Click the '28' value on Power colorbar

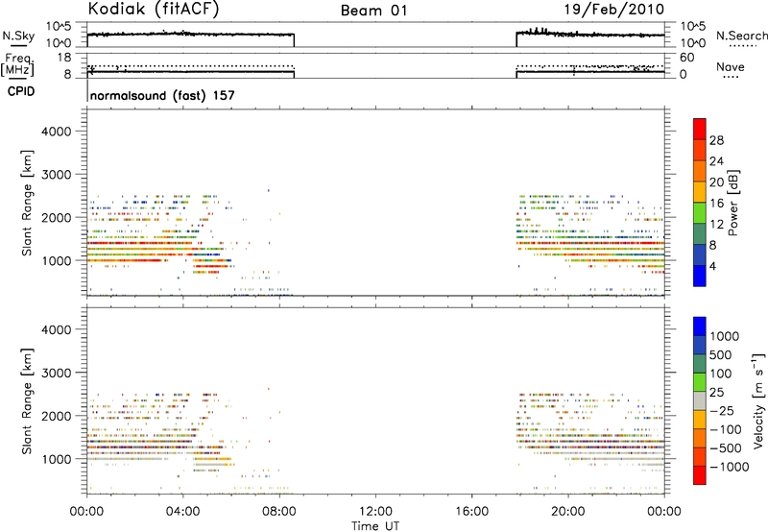point(716,140)
